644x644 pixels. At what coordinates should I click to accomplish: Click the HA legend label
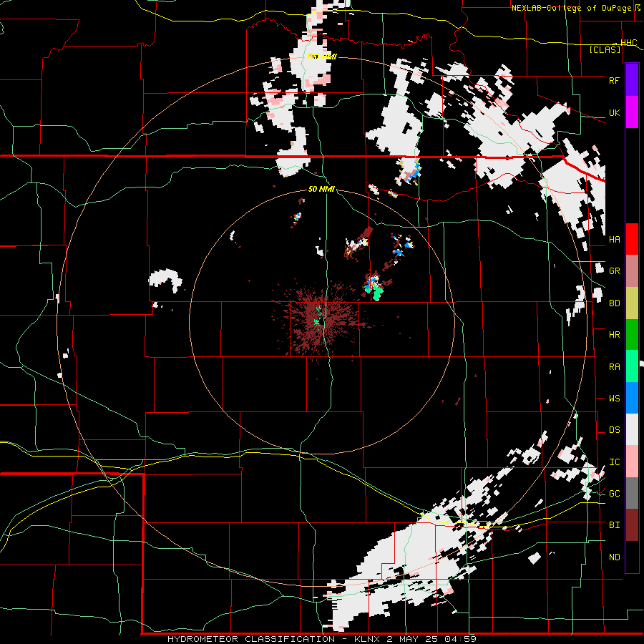(x=614, y=239)
